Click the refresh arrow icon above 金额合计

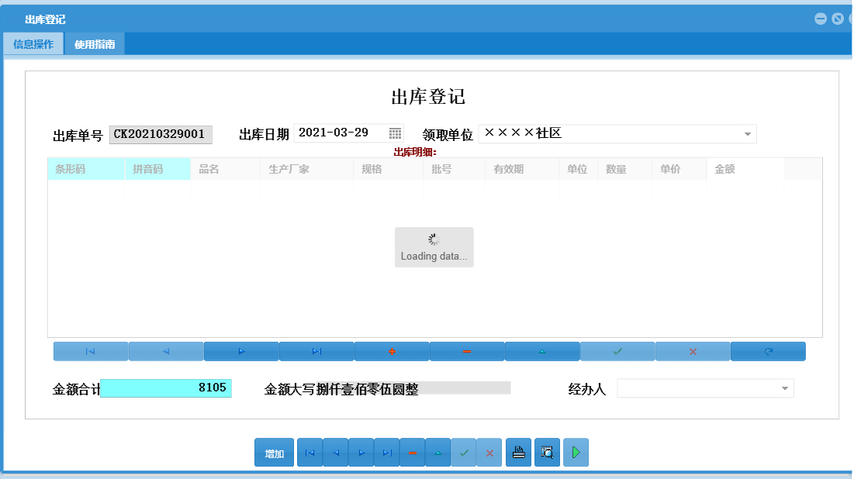click(x=768, y=351)
